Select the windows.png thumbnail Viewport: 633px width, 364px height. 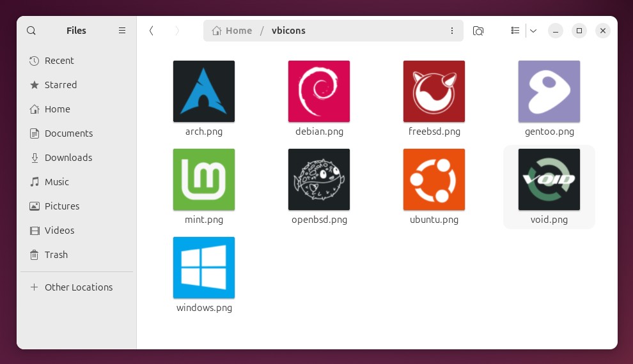click(204, 268)
